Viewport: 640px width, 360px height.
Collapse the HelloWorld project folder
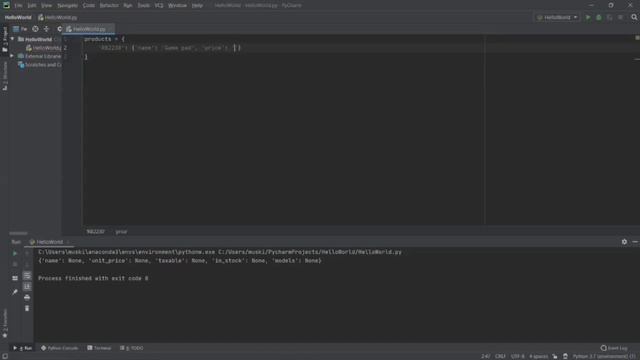pos(12,39)
